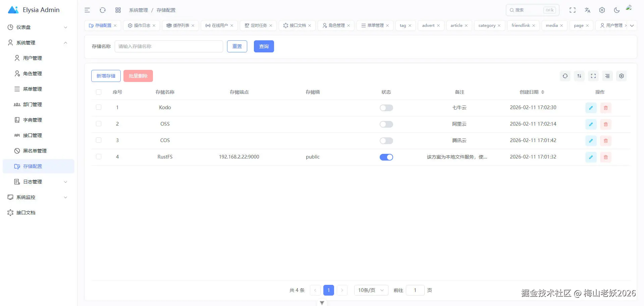Select page 1 in pagination
Image resolution: width=644 pixels, height=306 pixels.
(329, 290)
